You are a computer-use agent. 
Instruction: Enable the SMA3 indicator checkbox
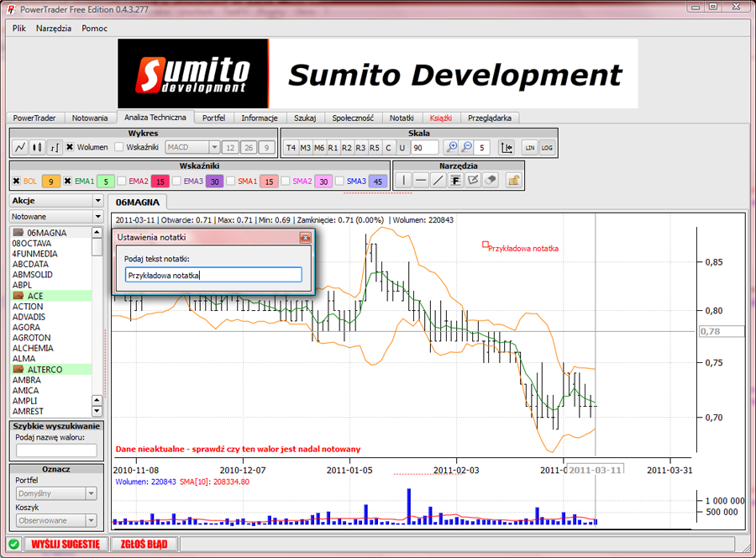pos(339,181)
